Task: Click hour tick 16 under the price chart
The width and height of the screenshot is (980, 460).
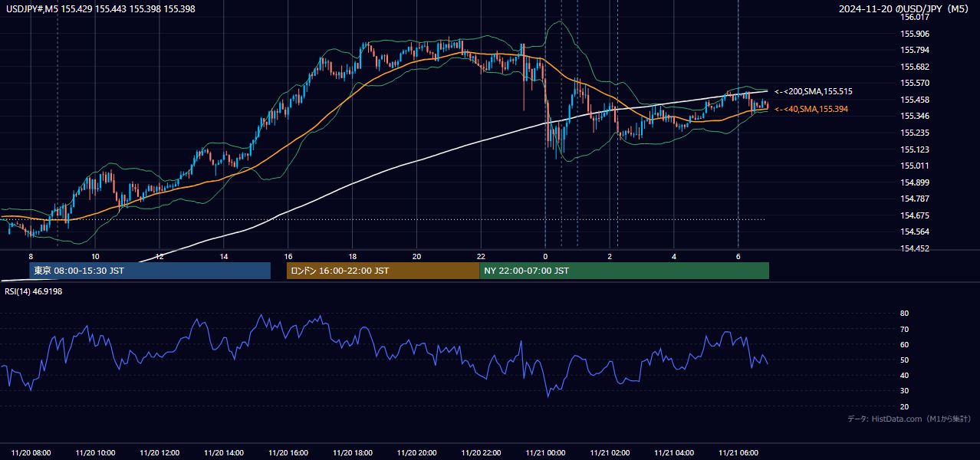Action: 288,256
